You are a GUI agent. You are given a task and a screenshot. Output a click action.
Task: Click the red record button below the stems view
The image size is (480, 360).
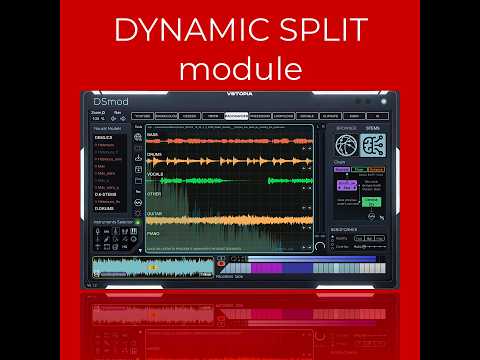[x=221, y=264]
